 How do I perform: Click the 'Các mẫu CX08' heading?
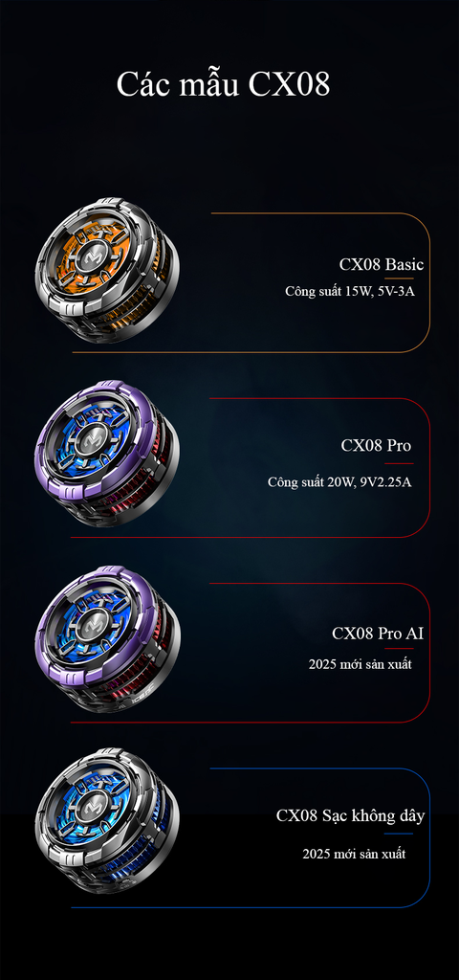(x=223, y=85)
